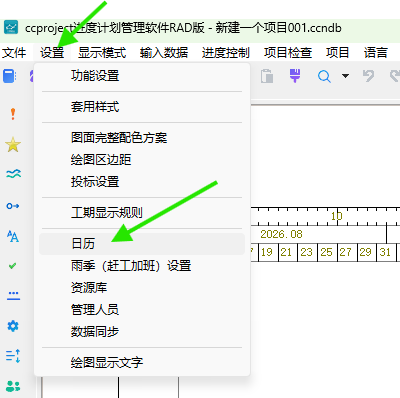Click the 2026.08 month label
Image resolution: width=400 pixels, height=398 pixels.
pyautogui.click(x=281, y=234)
